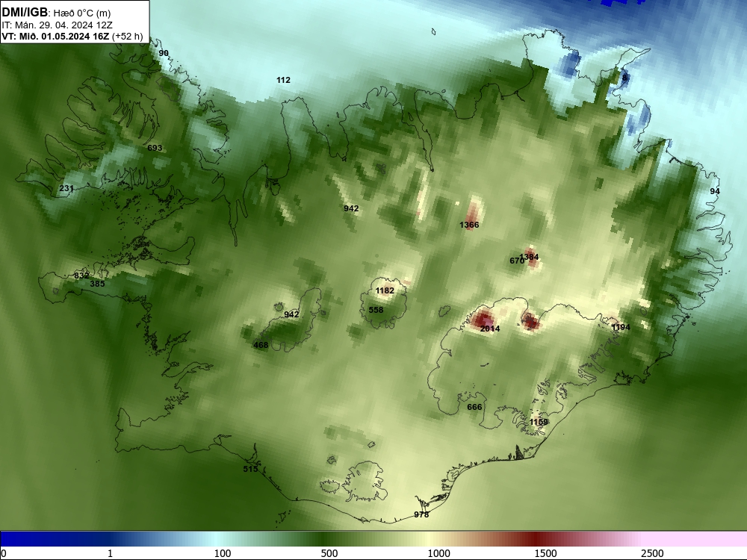
Task: Click the 2500 label on color scale
Action: point(652,553)
